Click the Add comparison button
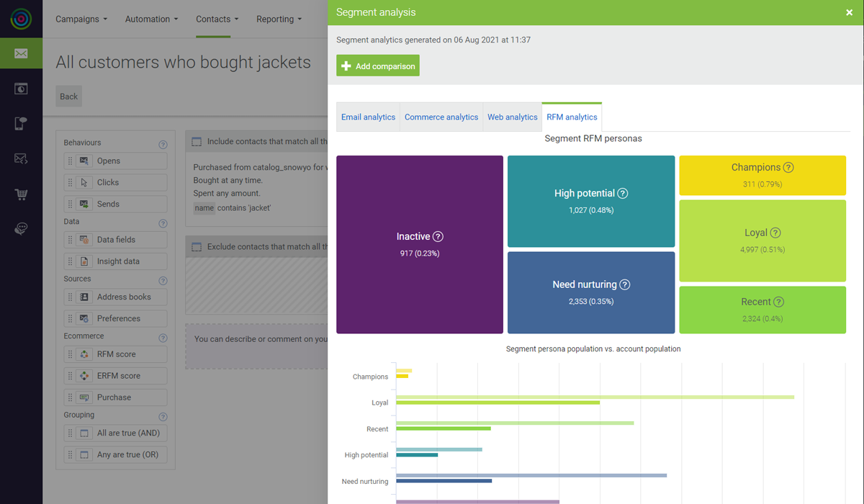 [x=377, y=65]
